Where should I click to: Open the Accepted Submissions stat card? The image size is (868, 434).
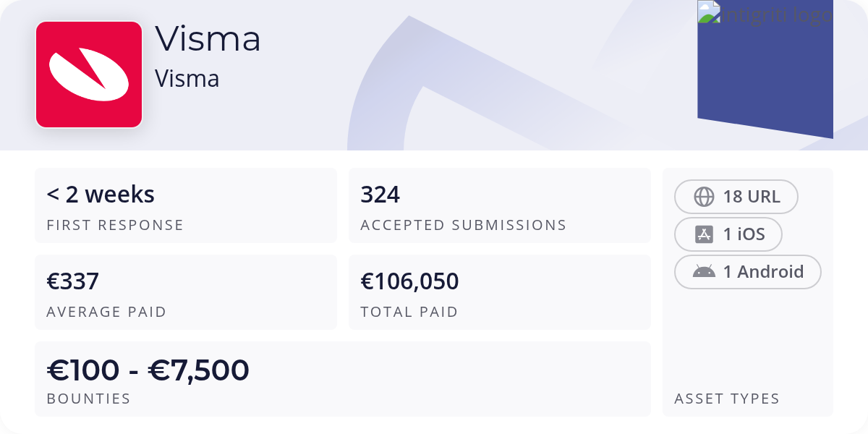tap(499, 205)
